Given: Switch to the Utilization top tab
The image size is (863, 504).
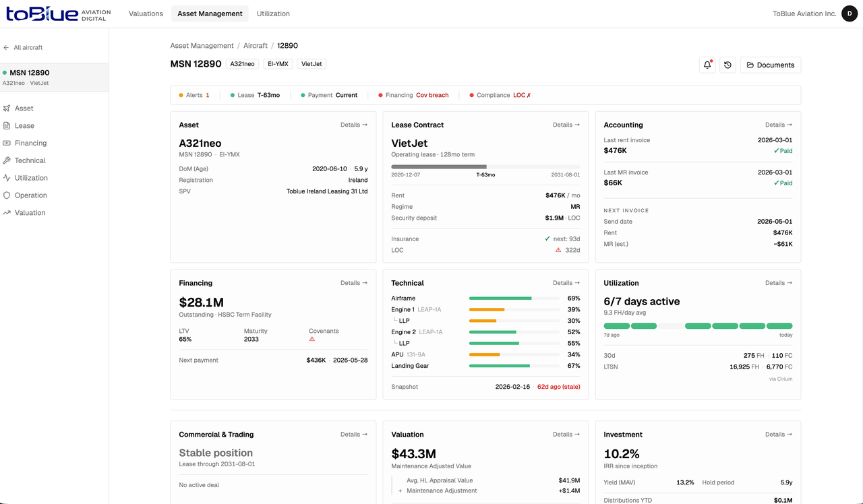Looking at the screenshot, I should point(273,13).
